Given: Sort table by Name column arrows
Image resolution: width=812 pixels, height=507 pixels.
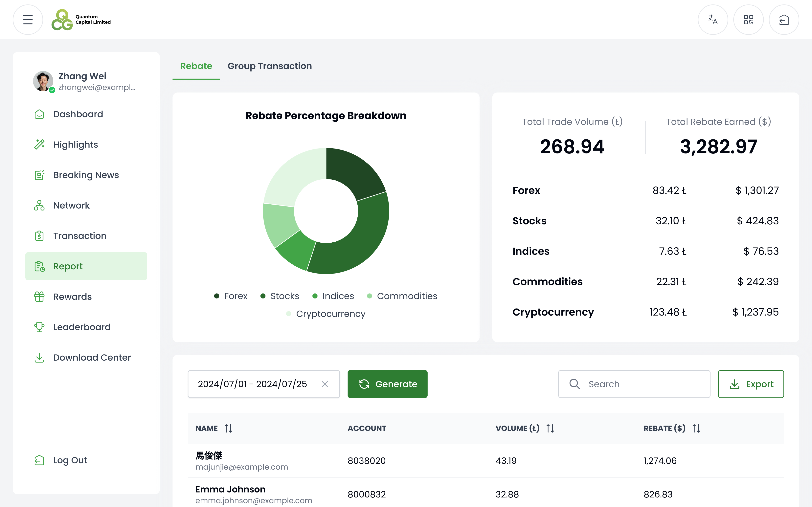Looking at the screenshot, I should 229,428.
